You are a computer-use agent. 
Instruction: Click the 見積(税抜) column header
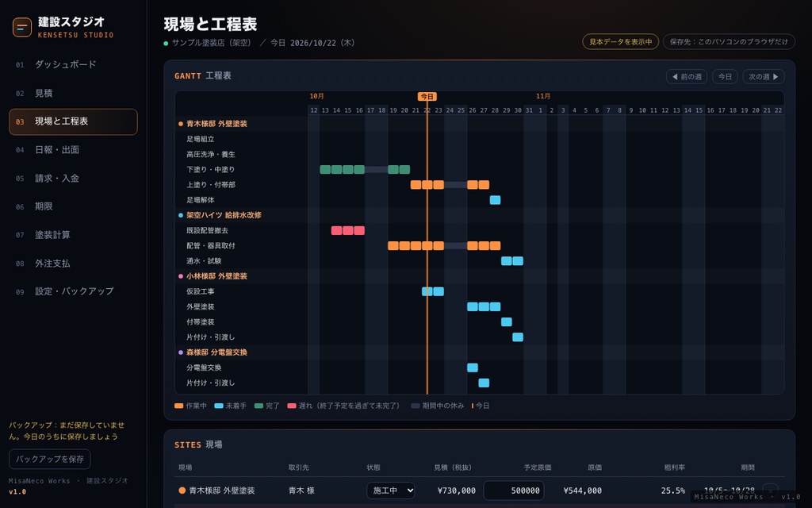[453, 468]
